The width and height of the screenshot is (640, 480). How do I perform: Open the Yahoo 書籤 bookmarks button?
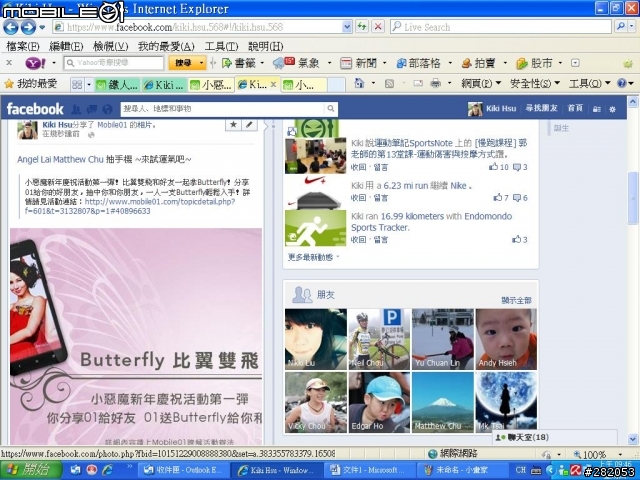[x=240, y=63]
